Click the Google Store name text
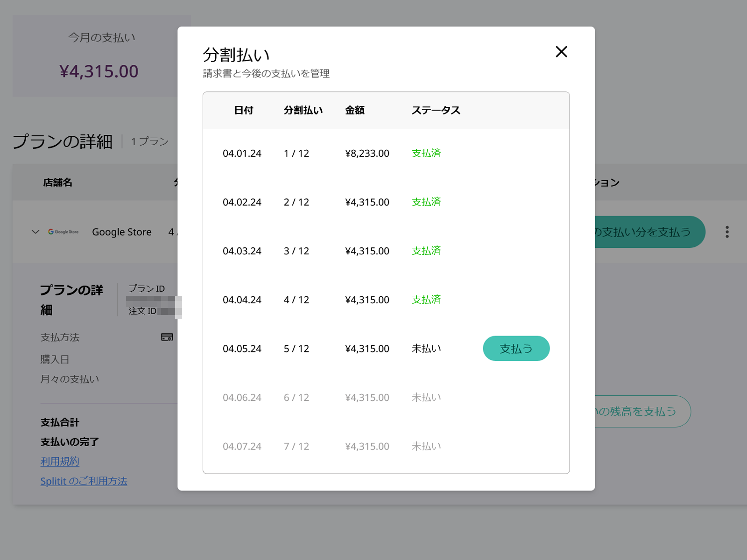747x560 pixels. pyautogui.click(x=122, y=232)
